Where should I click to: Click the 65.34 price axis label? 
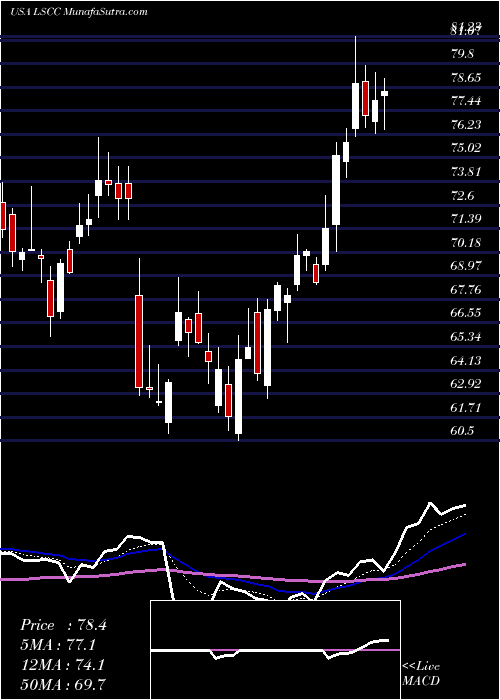tap(467, 337)
